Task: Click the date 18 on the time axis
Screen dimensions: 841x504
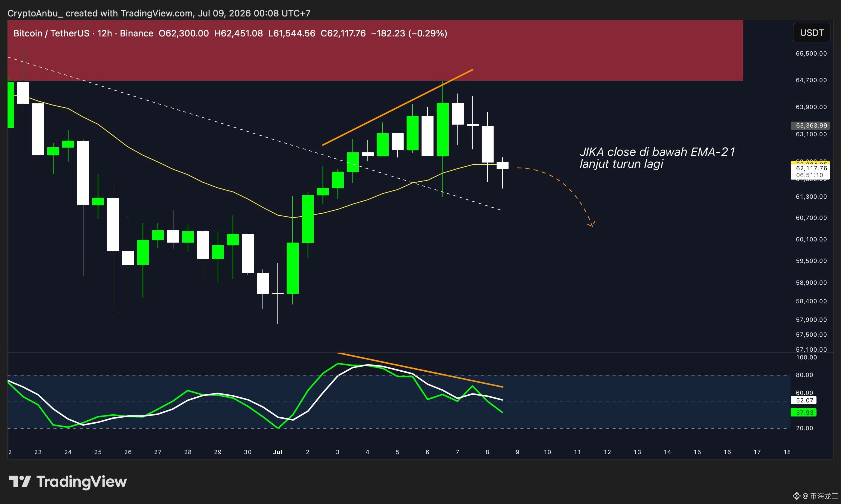Action: click(787, 452)
